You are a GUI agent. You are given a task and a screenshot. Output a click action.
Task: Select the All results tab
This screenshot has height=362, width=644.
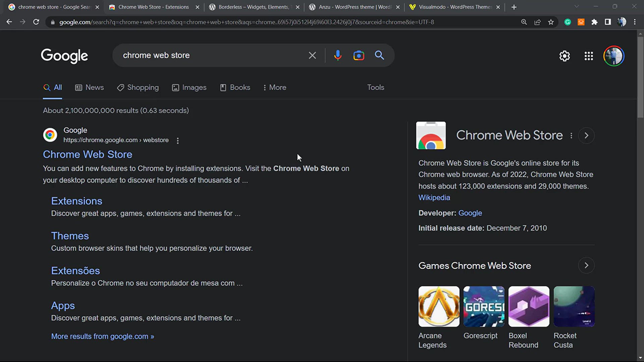53,87
